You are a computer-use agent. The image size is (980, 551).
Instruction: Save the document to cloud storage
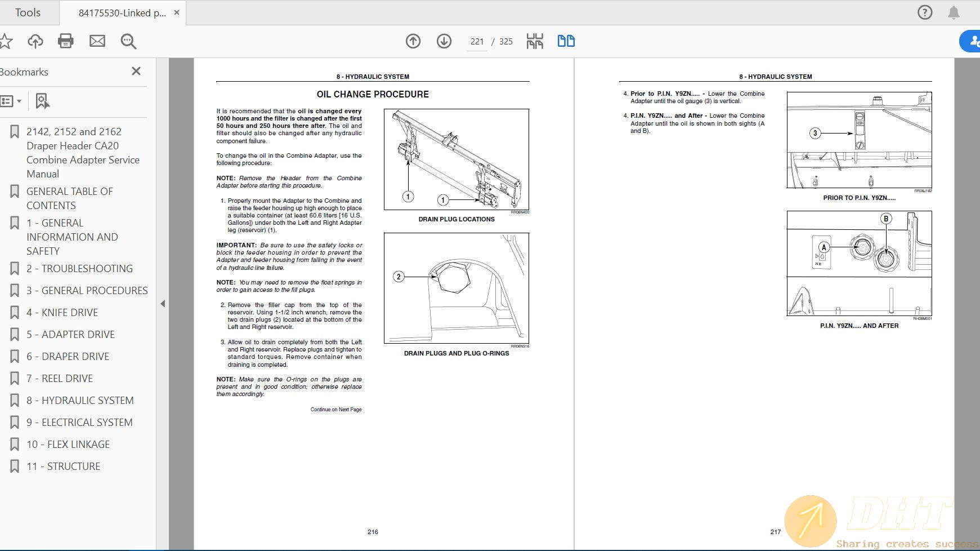coord(35,41)
